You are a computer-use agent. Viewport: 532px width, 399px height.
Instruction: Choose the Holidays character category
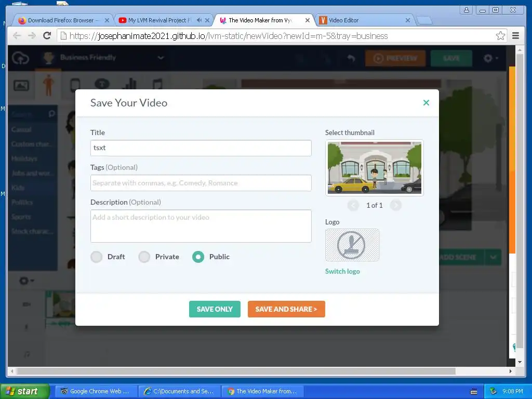(24, 158)
